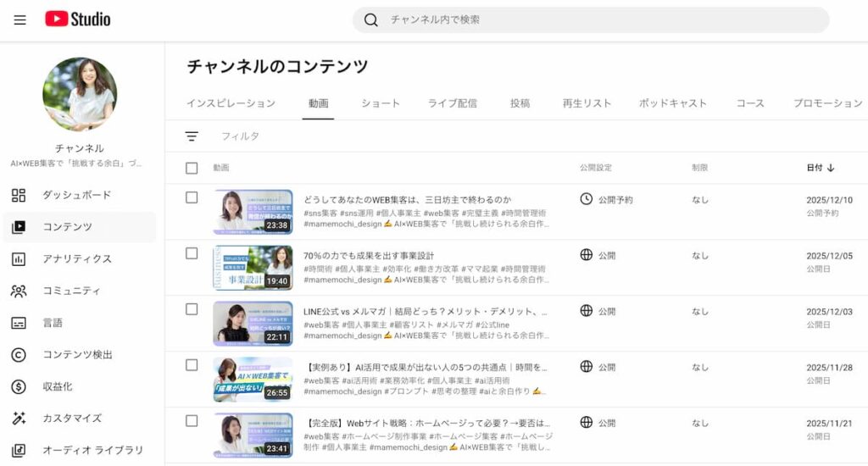Open the 26:55 video thumbnail
The height and width of the screenshot is (466, 868).
253,380
